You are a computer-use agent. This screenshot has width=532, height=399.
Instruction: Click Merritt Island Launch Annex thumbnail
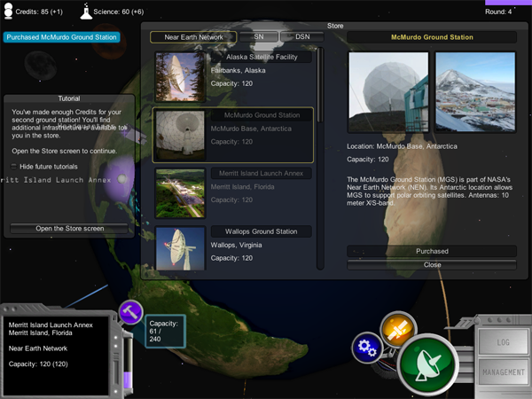[x=180, y=193]
